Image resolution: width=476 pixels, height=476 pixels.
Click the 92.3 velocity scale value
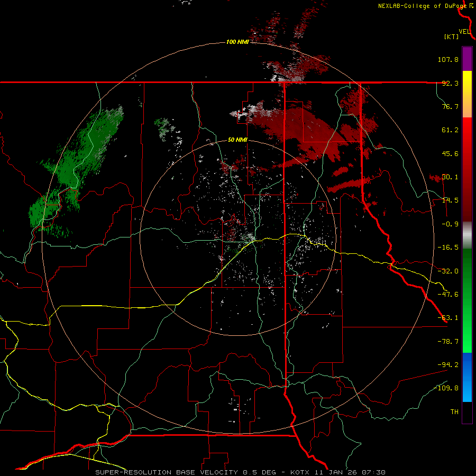click(450, 83)
